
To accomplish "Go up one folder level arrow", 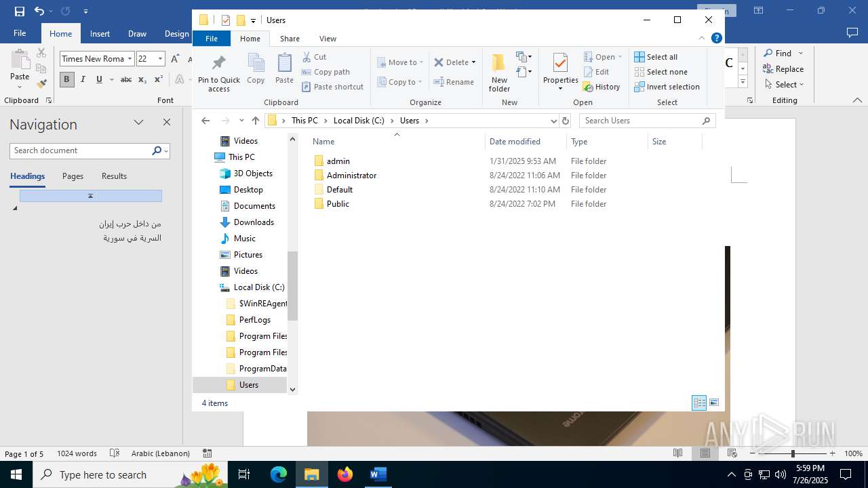I will (x=255, y=121).
